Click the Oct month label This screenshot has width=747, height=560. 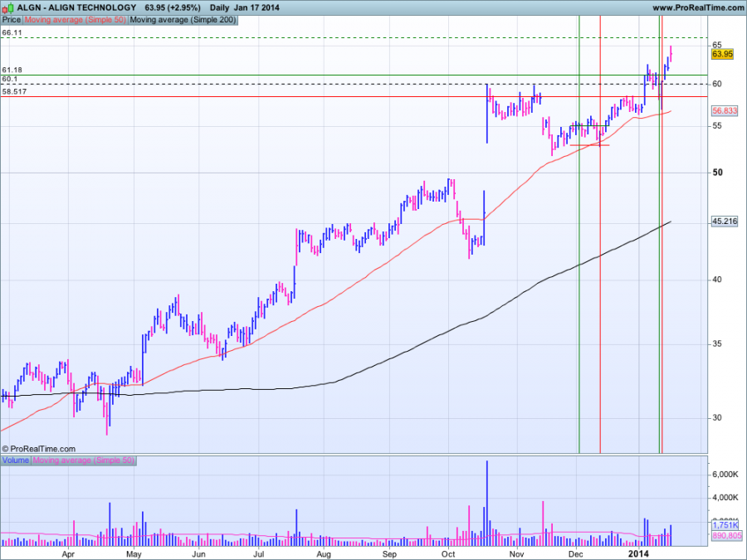pyautogui.click(x=448, y=554)
